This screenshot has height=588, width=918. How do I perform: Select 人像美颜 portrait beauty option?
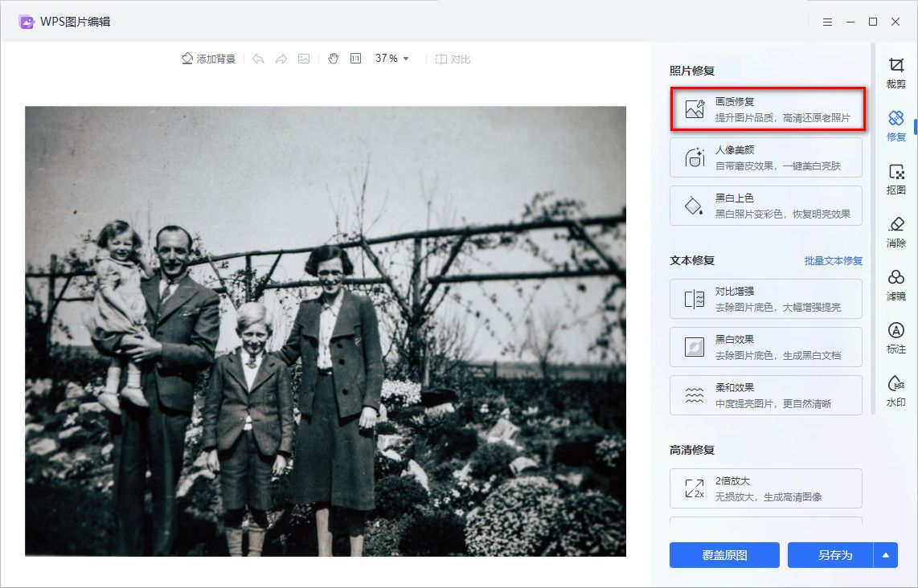[x=766, y=157]
